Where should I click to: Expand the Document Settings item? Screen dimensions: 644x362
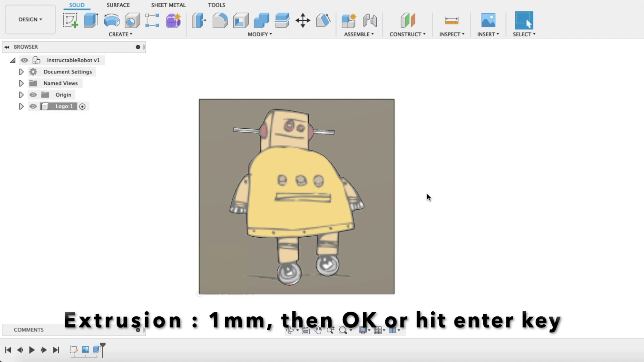coord(21,71)
